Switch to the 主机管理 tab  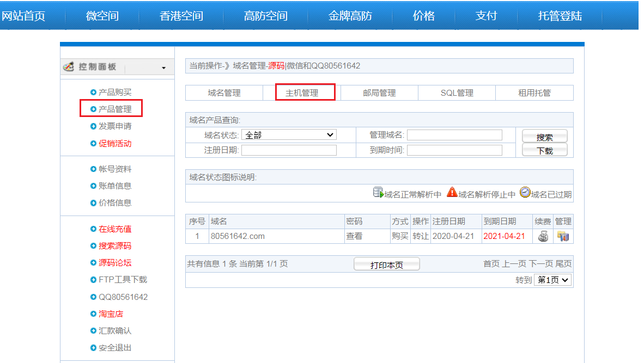click(302, 93)
